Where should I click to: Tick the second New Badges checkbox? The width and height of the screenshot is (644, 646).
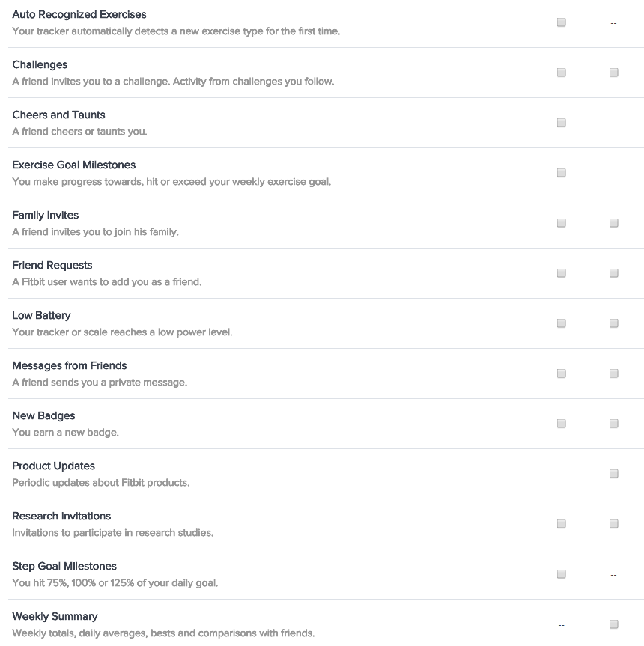[x=614, y=424]
